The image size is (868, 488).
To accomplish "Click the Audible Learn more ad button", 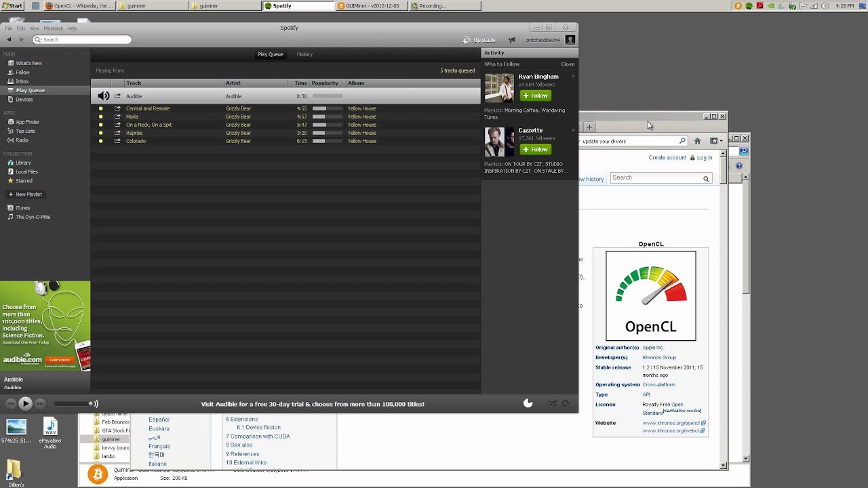I will (60, 360).
